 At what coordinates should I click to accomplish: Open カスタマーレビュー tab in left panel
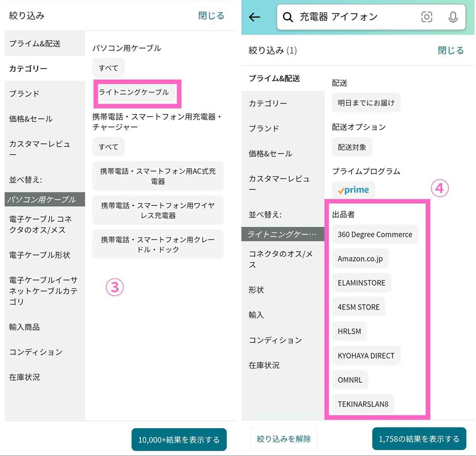pos(45,149)
